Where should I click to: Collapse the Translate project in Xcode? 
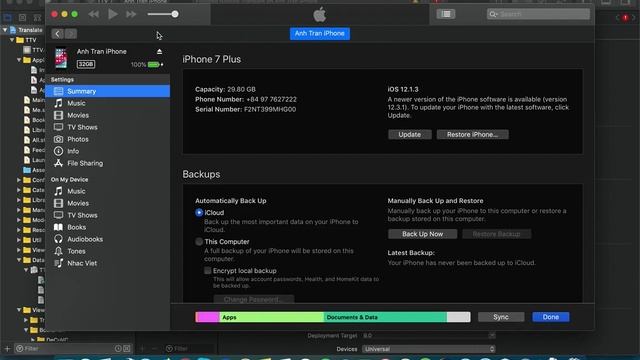5,30
